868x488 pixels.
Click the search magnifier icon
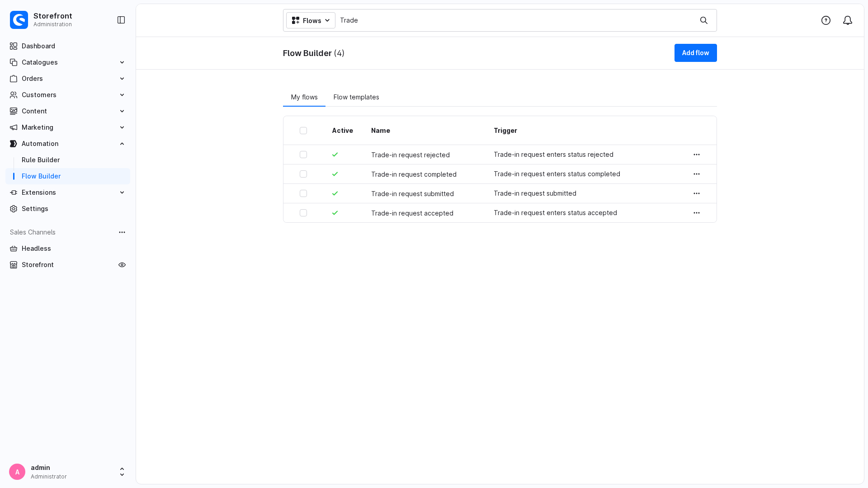(x=704, y=20)
